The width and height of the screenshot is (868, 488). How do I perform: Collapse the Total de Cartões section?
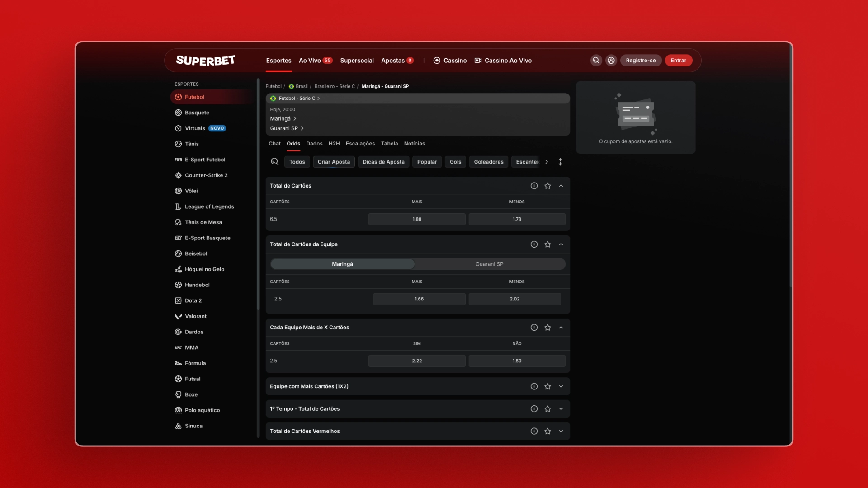561,186
